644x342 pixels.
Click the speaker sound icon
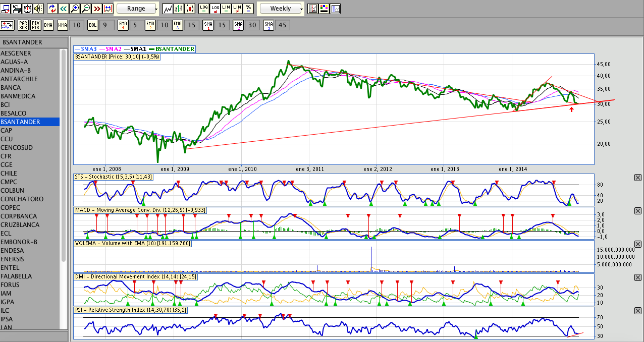(38, 9)
